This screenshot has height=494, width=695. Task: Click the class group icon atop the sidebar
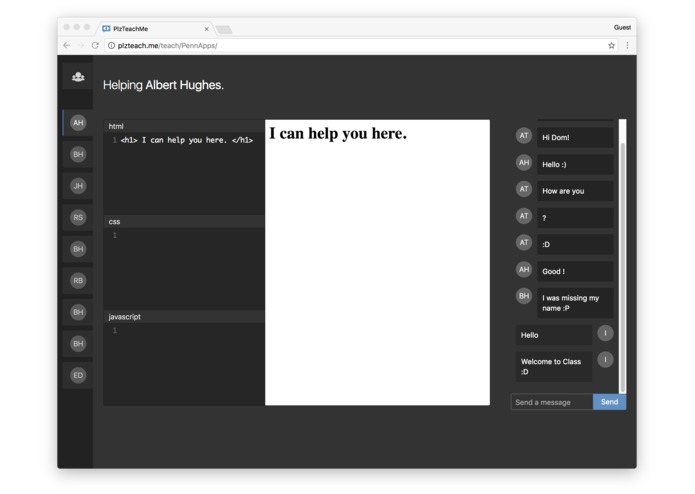[78, 77]
